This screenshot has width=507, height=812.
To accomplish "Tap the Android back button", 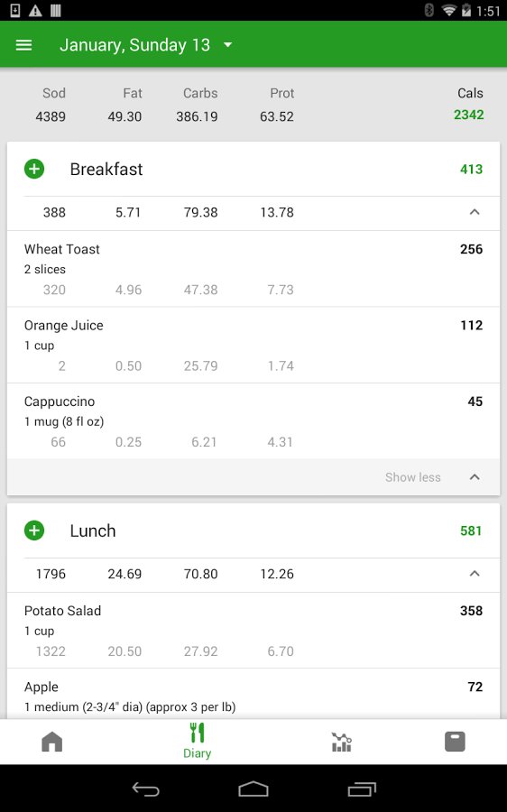I will click(x=145, y=789).
